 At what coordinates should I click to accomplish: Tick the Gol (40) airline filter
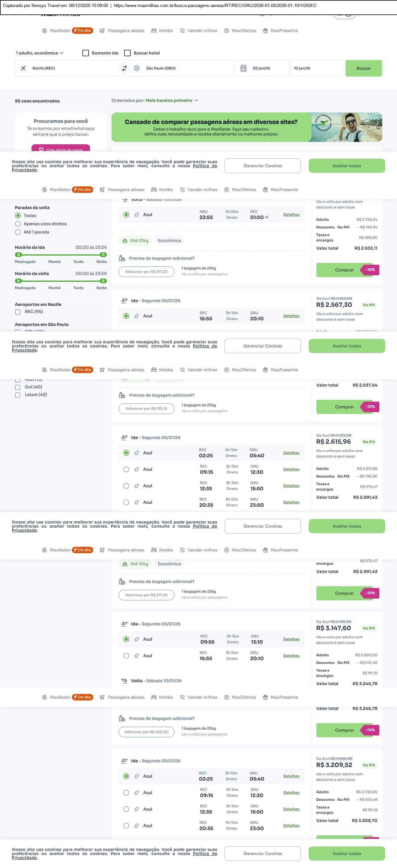18,387
